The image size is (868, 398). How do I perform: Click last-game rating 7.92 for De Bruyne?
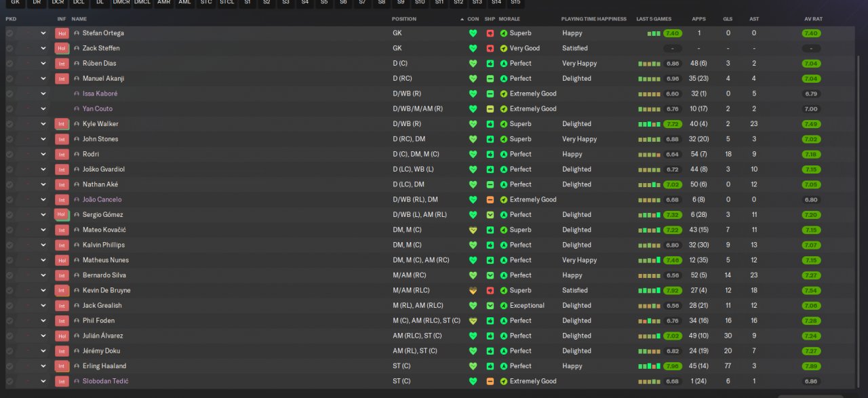673,290
